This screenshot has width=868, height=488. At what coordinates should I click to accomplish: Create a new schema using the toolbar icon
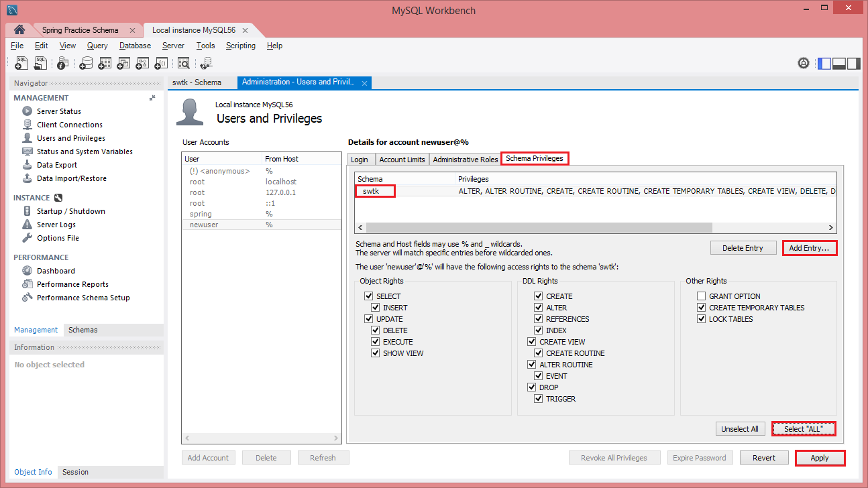pos(86,62)
